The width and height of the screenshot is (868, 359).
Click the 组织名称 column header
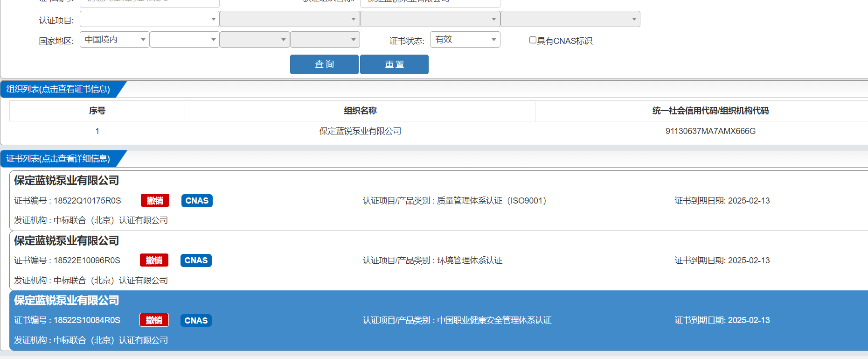pyautogui.click(x=360, y=111)
